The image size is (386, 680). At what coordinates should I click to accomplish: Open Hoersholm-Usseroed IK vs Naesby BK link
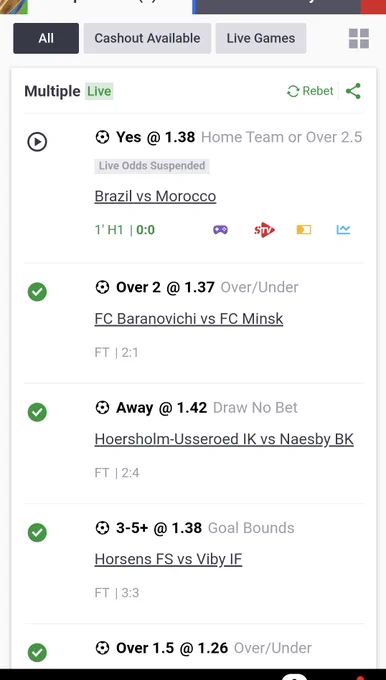224,439
